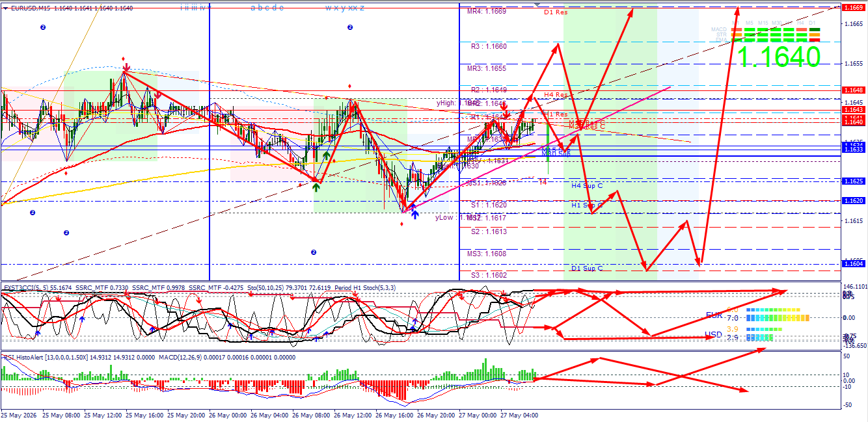Viewport: 868px width, 422px height.
Task: Select the 'H4 Sup C' support label
Action: (x=587, y=186)
